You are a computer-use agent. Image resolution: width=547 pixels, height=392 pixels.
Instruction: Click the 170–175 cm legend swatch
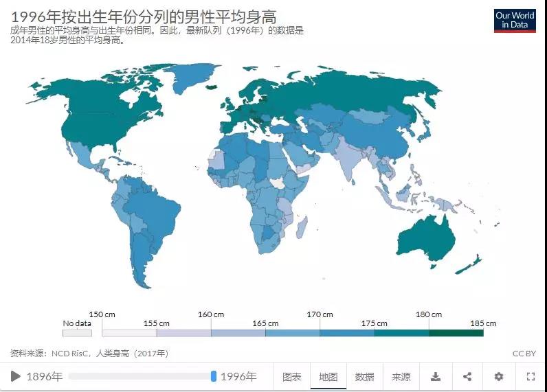click(x=347, y=333)
